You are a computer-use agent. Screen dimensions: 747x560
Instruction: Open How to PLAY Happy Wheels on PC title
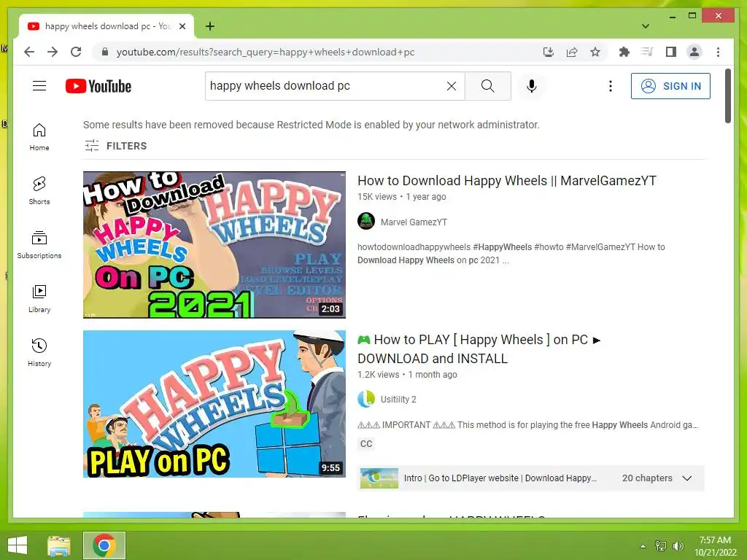(x=479, y=349)
